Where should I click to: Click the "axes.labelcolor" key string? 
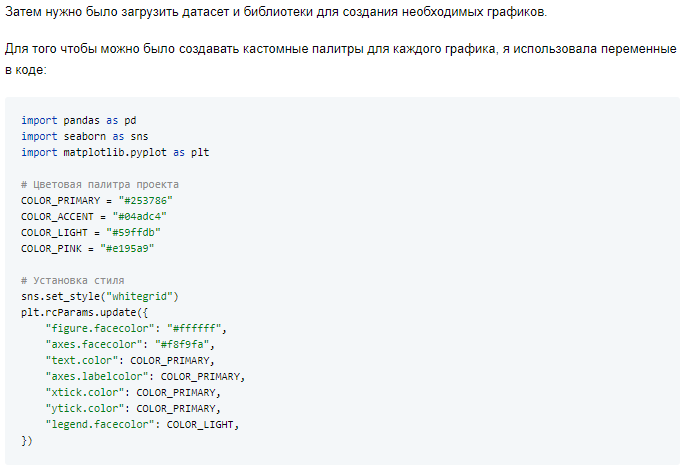[x=97, y=377]
